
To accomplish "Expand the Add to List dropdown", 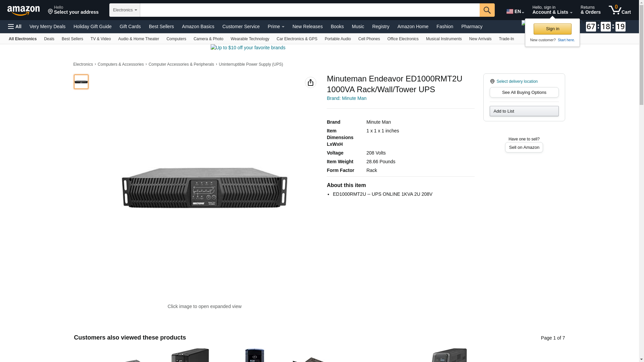I will 524,111.
